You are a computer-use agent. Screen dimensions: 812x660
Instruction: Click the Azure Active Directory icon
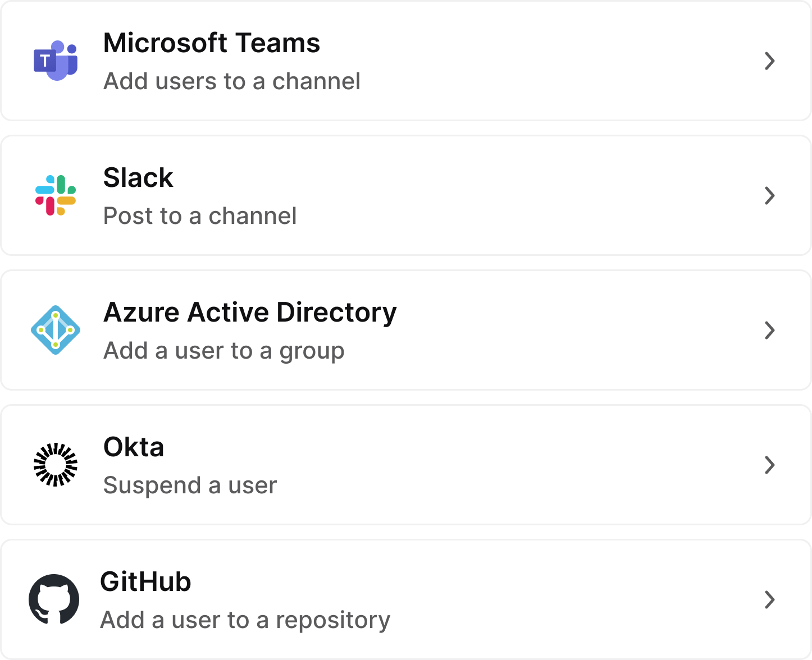coord(55,330)
